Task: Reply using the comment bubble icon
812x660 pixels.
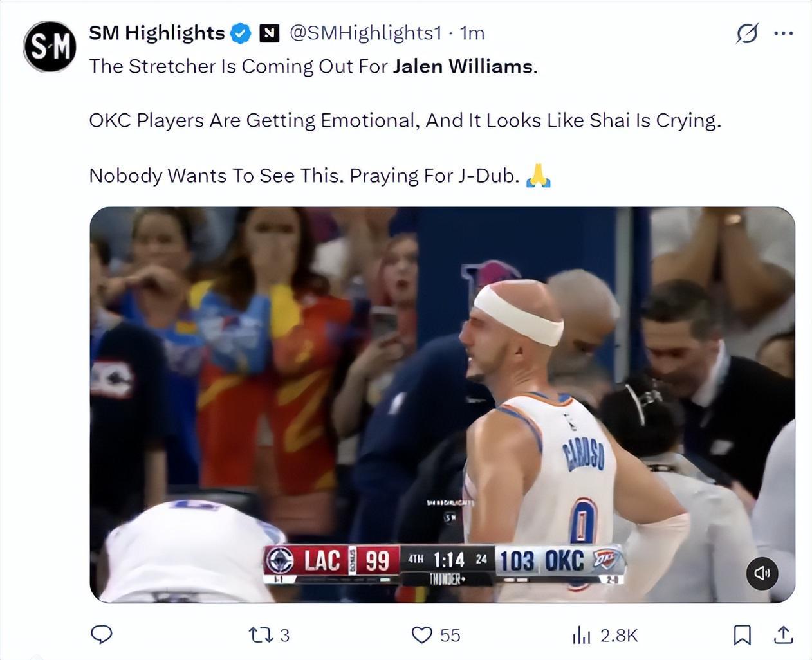Action: [101, 635]
